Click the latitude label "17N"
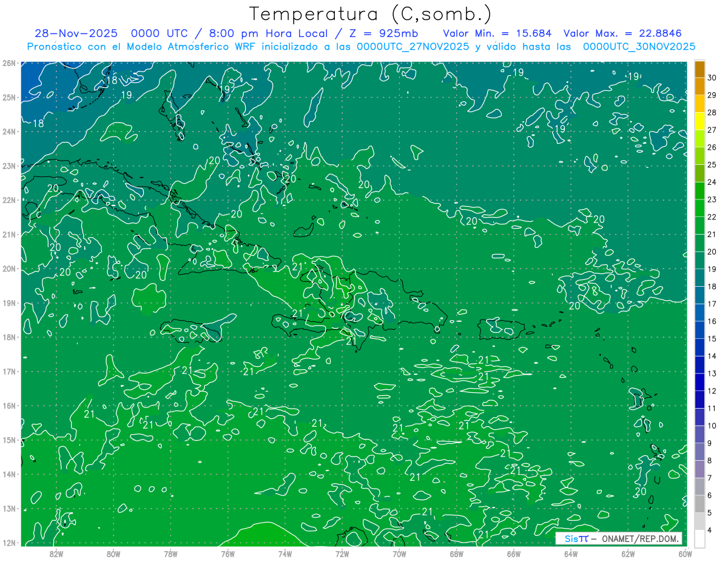Screen dimensions: 728x562 coord(8,372)
